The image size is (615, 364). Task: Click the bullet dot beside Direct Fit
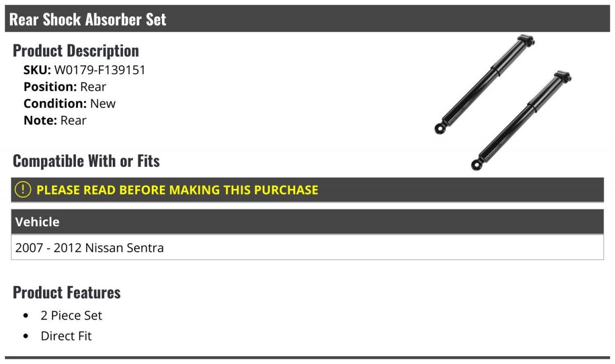click(x=27, y=336)
